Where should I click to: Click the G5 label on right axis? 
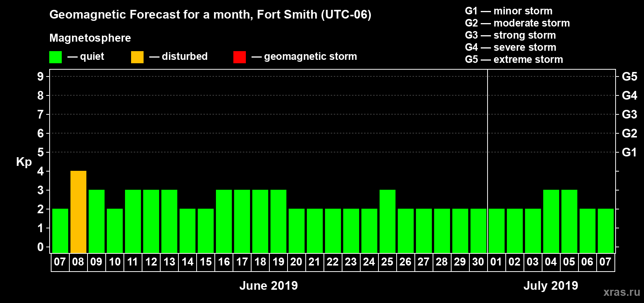[629, 77]
